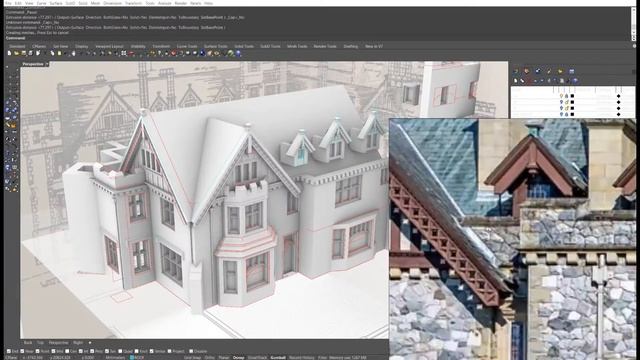Click the 4 Viewports layout icon

[x=123, y=53]
